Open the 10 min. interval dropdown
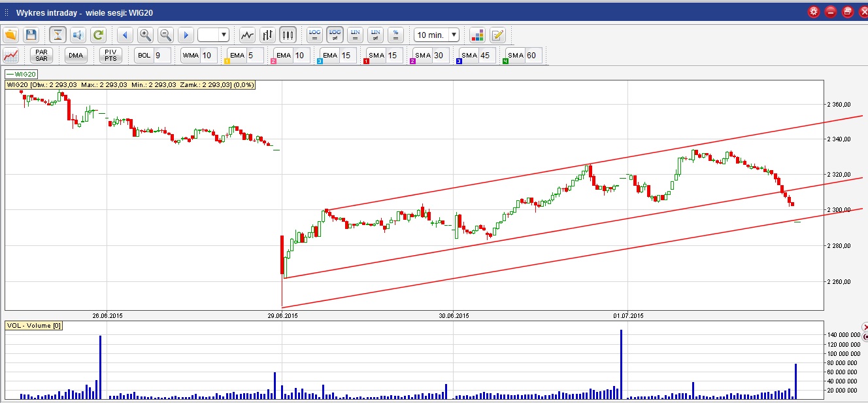868x403 pixels. point(437,35)
